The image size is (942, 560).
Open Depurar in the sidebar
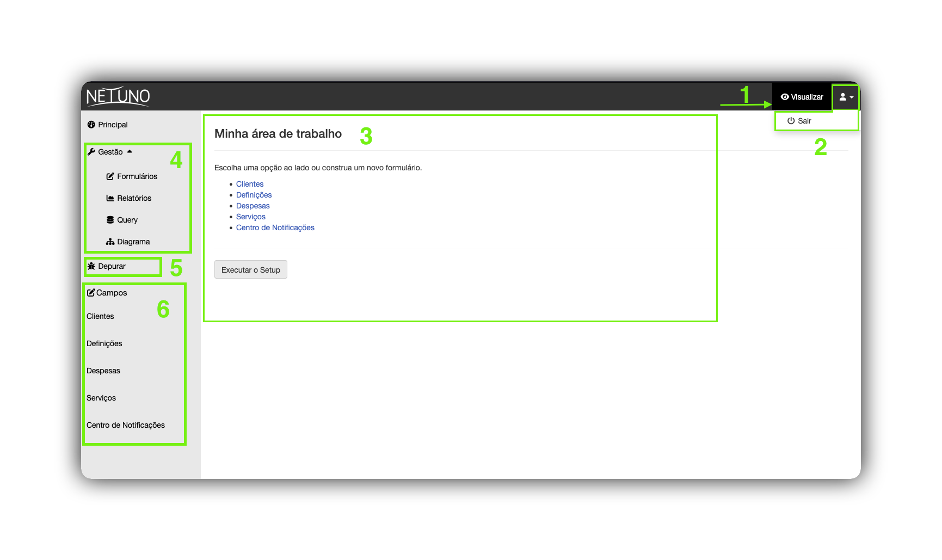pyautogui.click(x=112, y=266)
